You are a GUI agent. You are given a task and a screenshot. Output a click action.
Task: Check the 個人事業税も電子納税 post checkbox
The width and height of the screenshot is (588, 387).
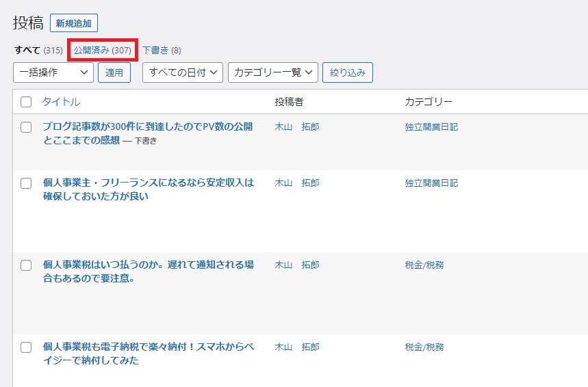26,347
